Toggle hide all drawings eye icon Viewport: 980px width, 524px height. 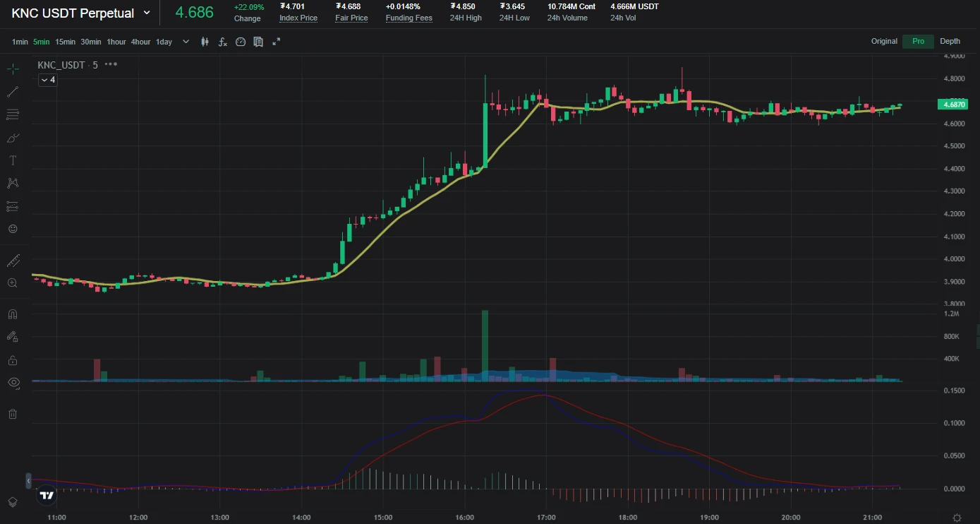pyautogui.click(x=13, y=383)
